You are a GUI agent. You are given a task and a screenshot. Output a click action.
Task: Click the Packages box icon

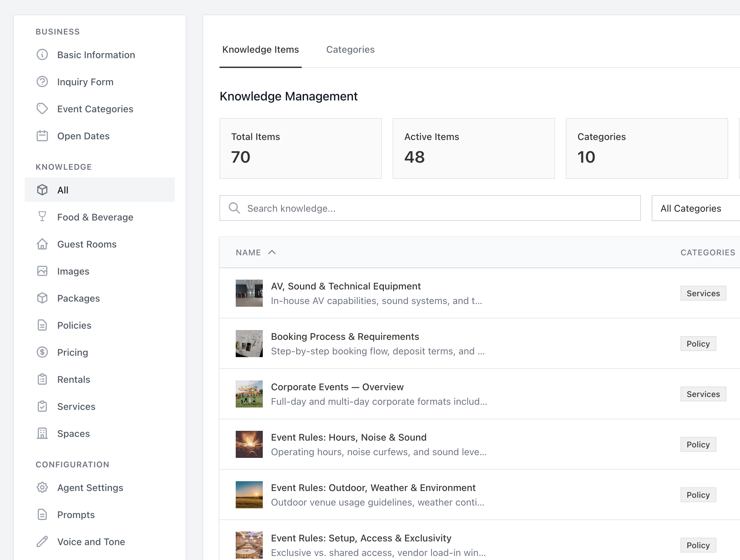tap(42, 298)
